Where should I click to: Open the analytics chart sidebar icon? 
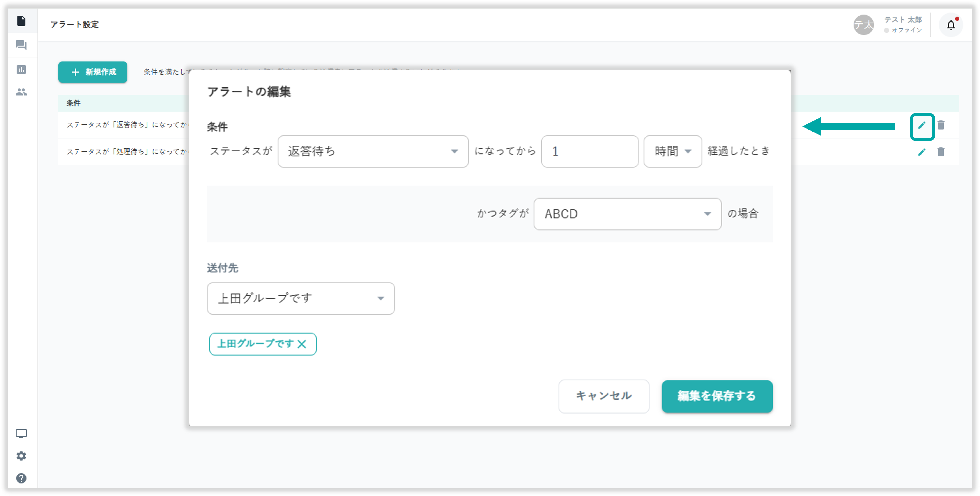pyautogui.click(x=21, y=70)
